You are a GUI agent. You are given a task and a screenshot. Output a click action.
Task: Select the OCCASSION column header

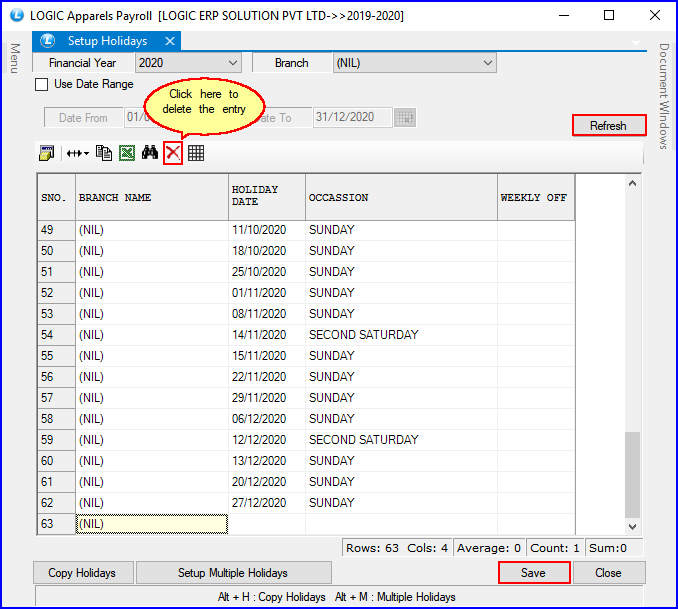tap(401, 198)
